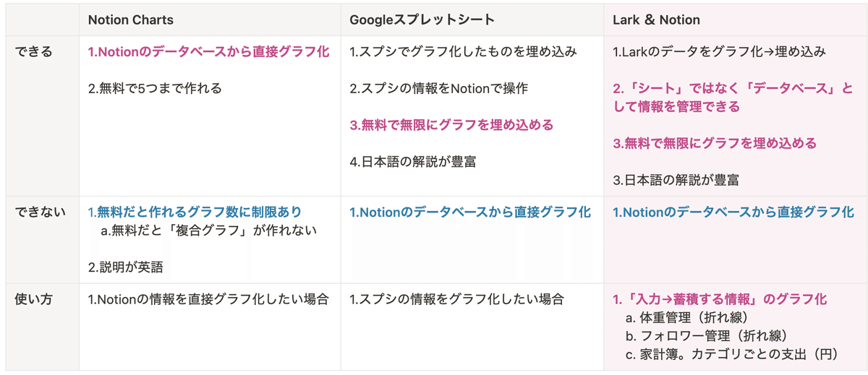Click the line 1.スプシでグラフ化したものを埋め込み
The image size is (868, 375).
point(463,52)
